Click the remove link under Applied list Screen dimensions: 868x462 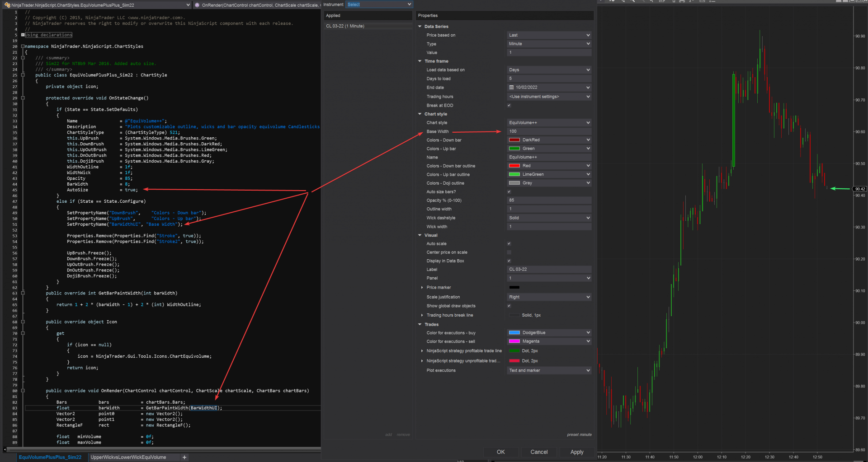(403, 435)
